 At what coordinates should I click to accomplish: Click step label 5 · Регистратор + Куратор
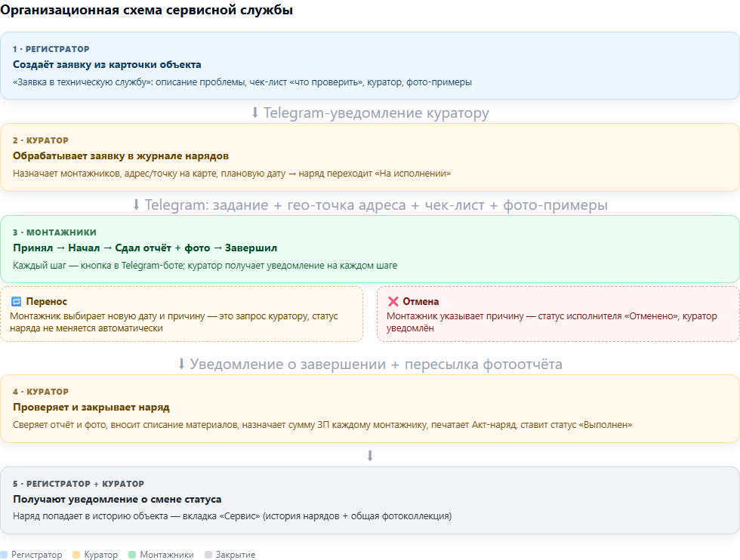pyautogui.click(x=79, y=484)
